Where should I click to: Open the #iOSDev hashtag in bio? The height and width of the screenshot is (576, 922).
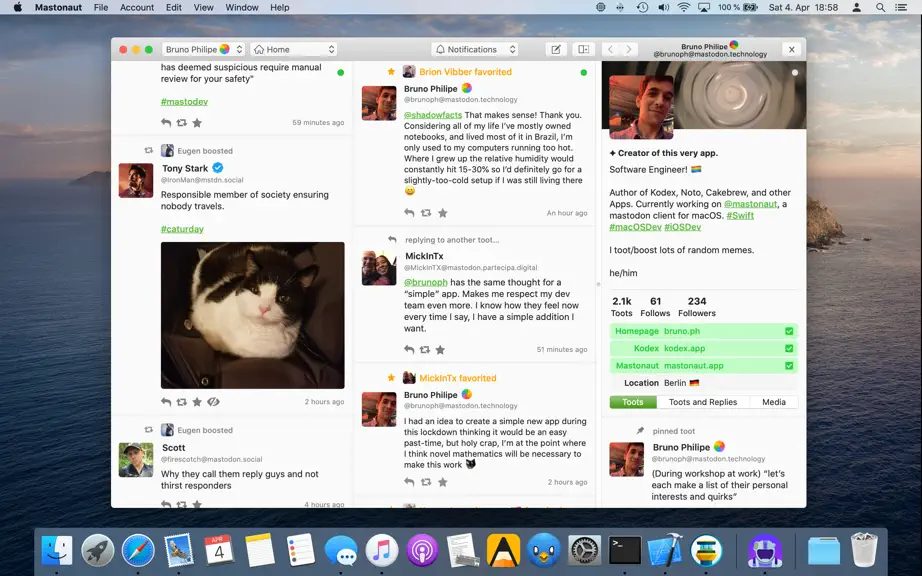(682, 227)
